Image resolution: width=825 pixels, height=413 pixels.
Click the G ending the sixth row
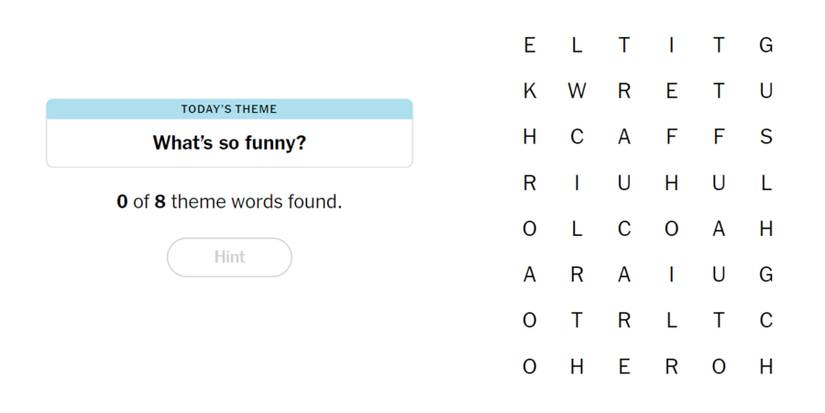pyautogui.click(x=766, y=275)
